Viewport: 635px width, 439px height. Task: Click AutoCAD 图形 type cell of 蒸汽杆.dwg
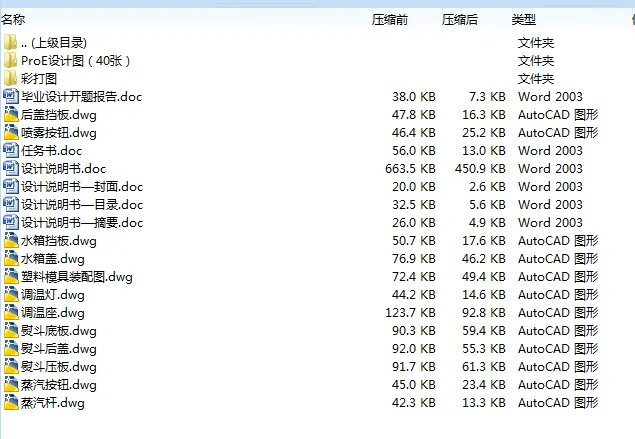[558, 403]
